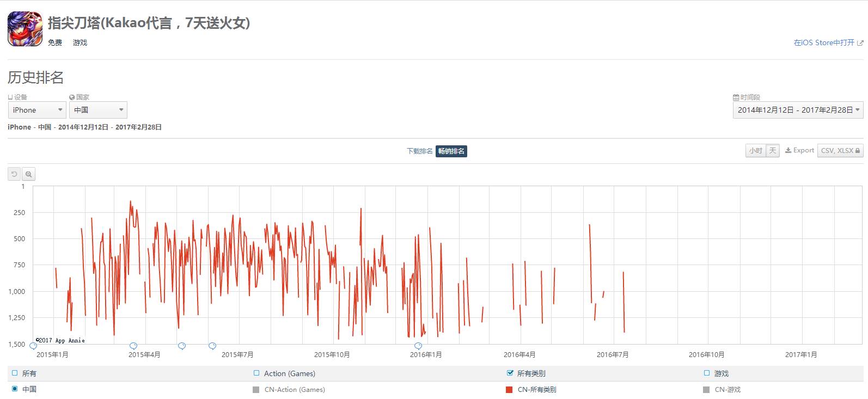Expand the 中国 country dropdown
Viewport: 868px width, 399px height.
[x=98, y=110]
